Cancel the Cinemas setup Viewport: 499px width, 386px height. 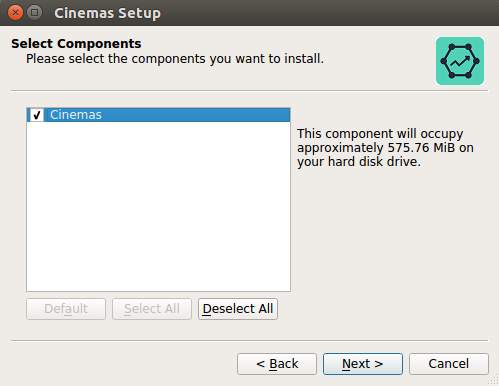pyautogui.click(x=449, y=364)
